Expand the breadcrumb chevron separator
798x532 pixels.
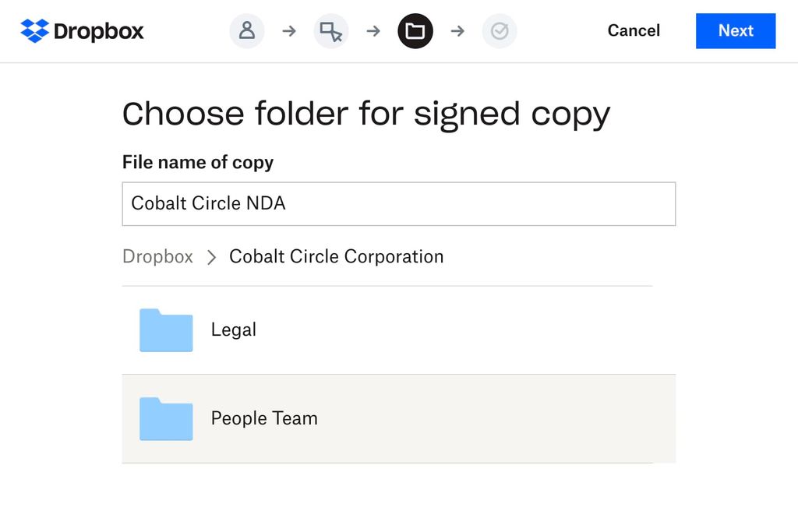coord(210,257)
